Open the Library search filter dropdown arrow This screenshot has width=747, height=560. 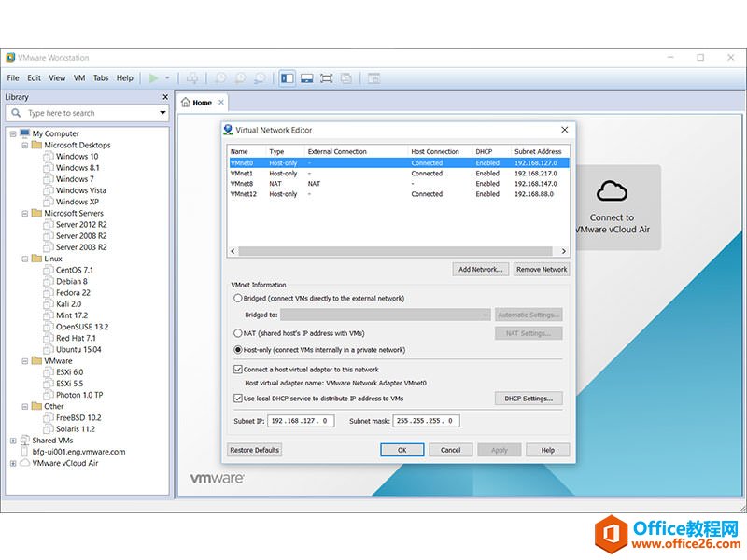click(162, 113)
